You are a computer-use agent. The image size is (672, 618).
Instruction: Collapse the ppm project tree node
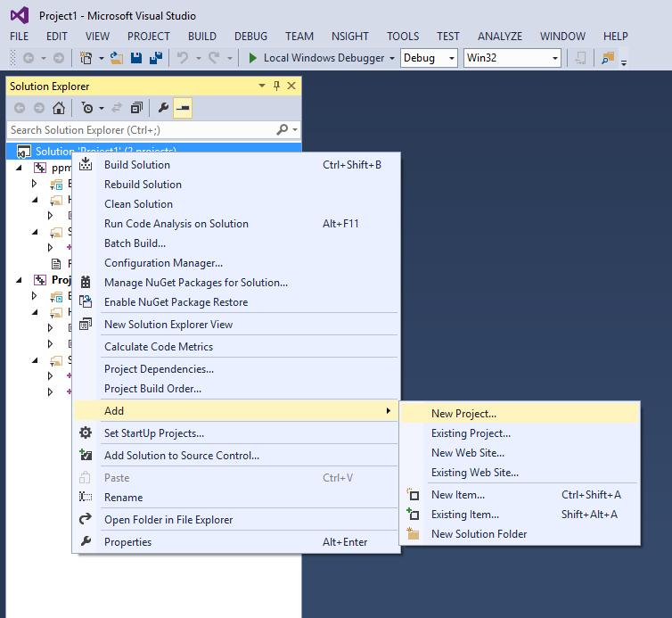(x=19, y=168)
